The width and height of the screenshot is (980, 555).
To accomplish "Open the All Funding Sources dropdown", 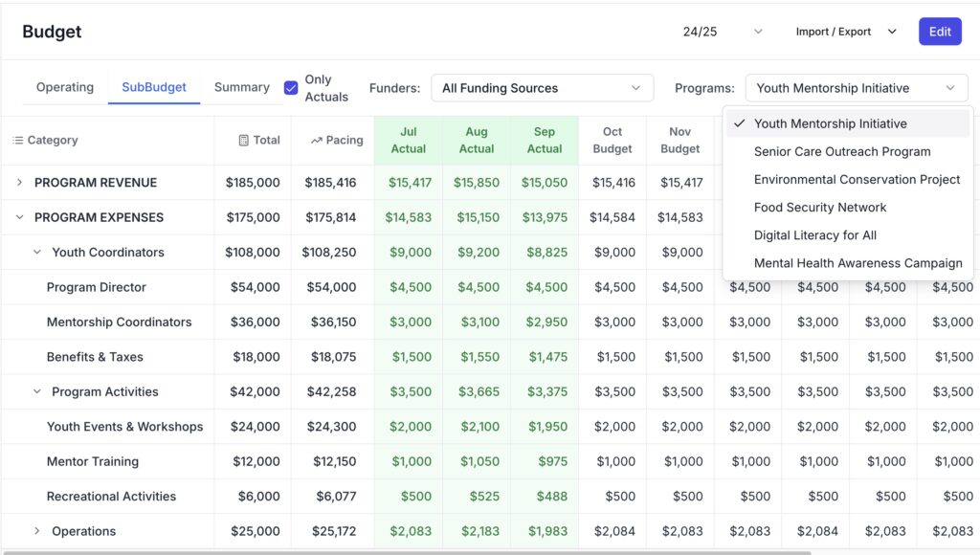I will pyautogui.click(x=542, y=88).
